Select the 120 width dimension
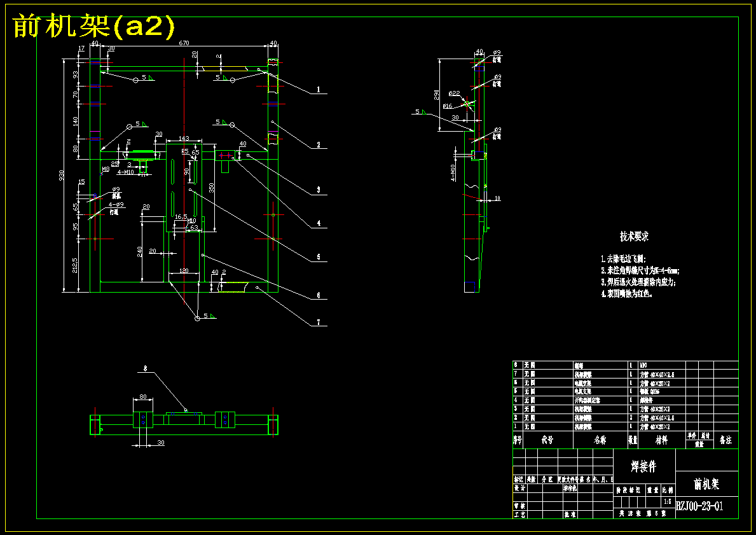 point(184,271)
